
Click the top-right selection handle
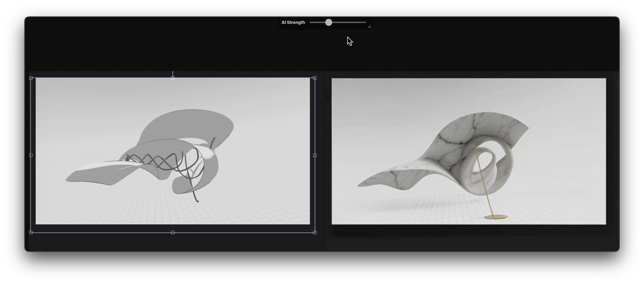(315, 78)
